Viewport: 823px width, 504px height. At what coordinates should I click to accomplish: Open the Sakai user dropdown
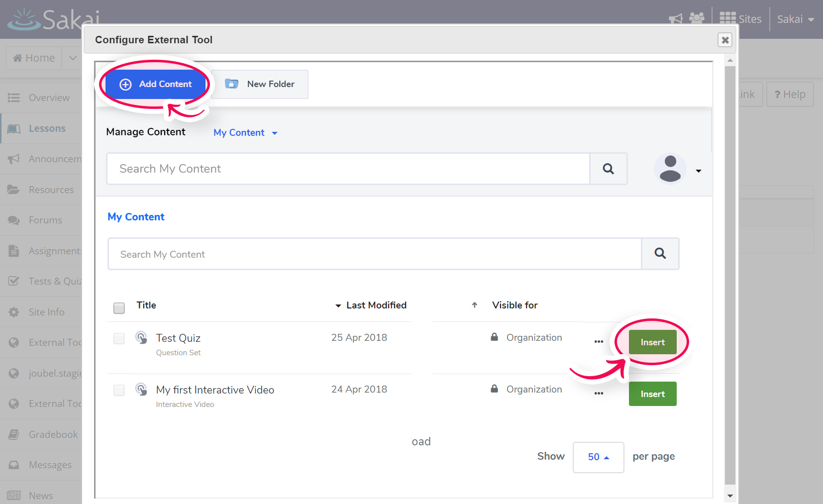click(x=796, y=19)
